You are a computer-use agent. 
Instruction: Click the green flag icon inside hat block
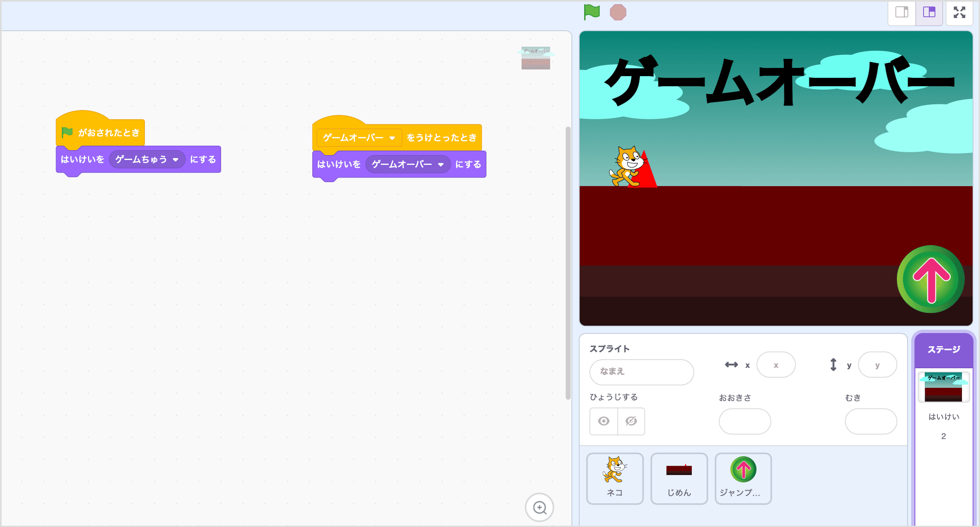[67, 132]
